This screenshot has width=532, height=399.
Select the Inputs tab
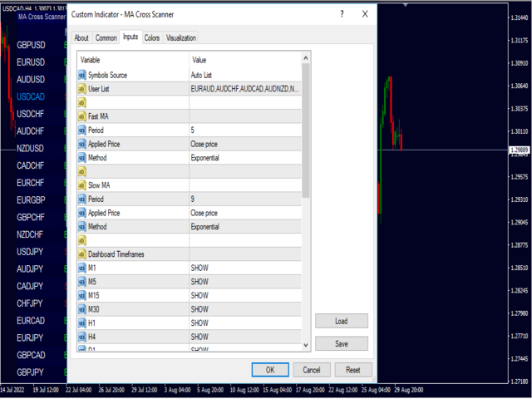point(131,37)
